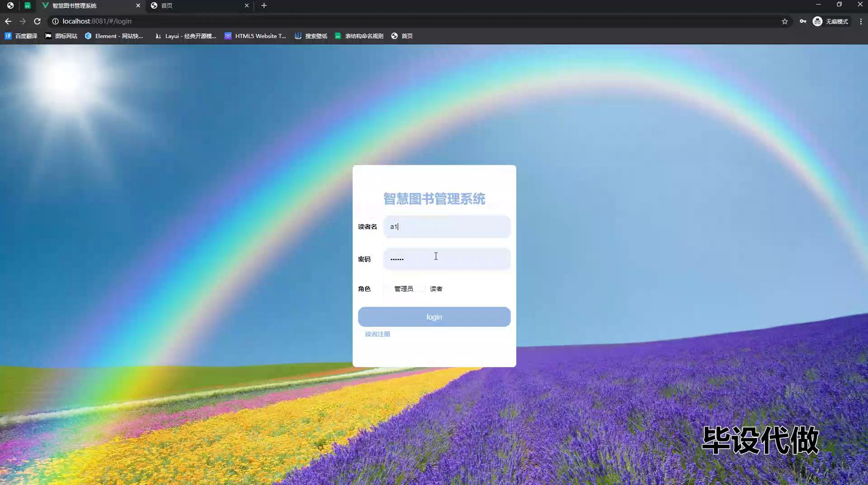Click the login button
This screenshot has height=485, width=868.
click(x=434, y=317)
